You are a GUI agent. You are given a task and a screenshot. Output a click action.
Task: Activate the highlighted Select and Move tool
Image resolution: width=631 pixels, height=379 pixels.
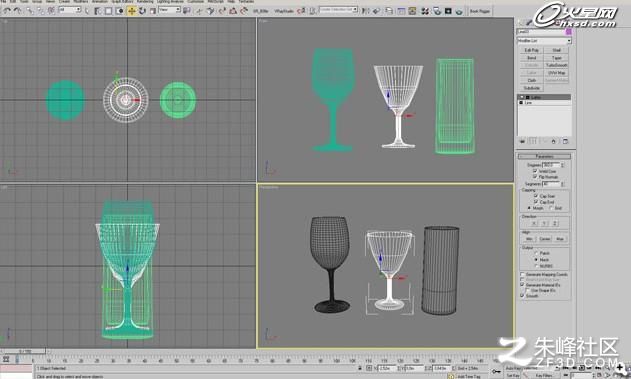(131, 11)
